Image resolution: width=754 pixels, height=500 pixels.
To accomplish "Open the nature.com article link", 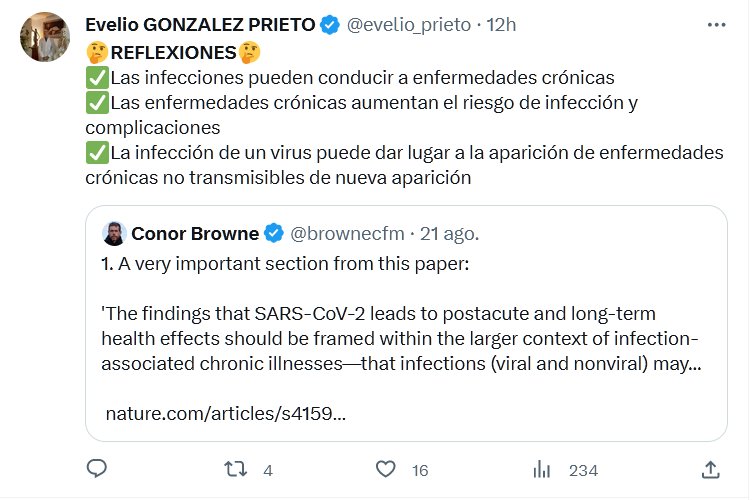I will tap(226, 413).
